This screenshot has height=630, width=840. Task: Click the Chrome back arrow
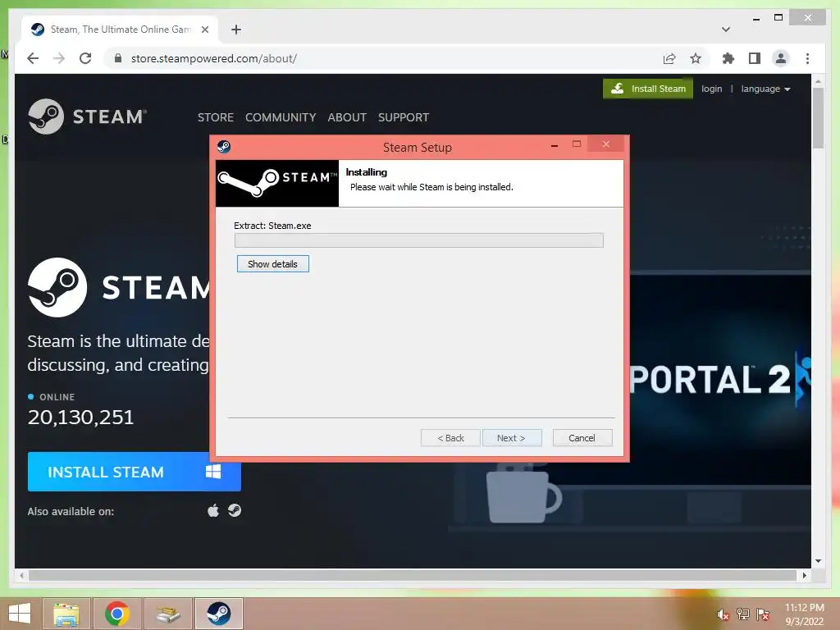(33, 58)
